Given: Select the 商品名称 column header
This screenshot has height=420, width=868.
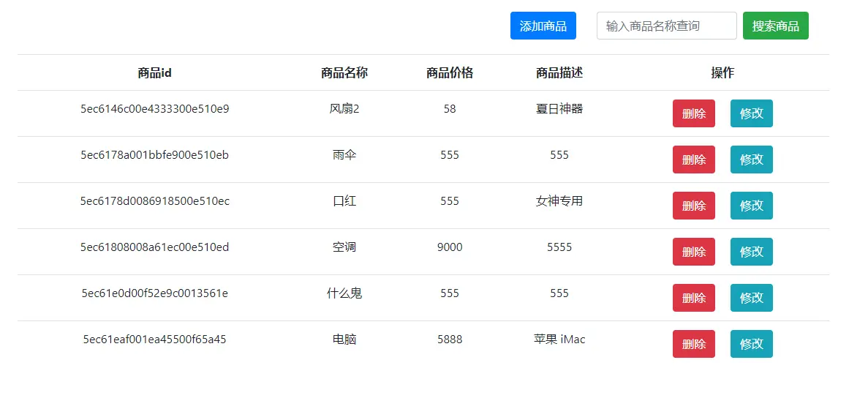Looking at the screenshot, I should click(x=344, y=72).
